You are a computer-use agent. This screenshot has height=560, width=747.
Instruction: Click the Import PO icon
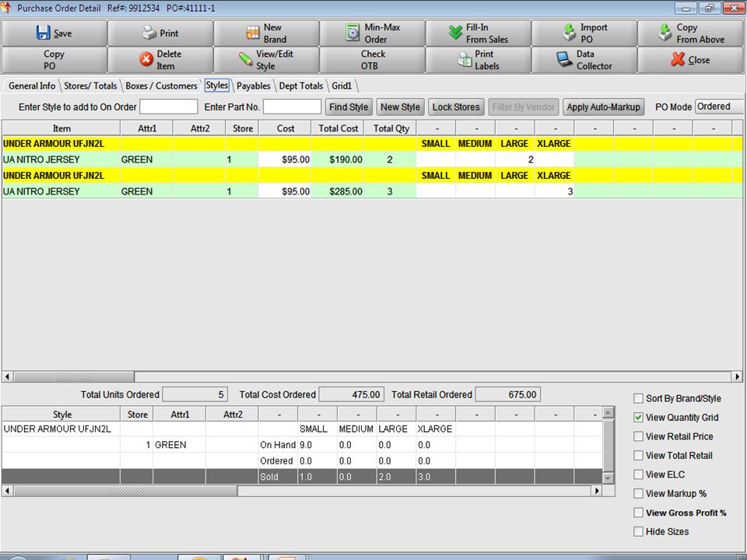coord(569,33)
